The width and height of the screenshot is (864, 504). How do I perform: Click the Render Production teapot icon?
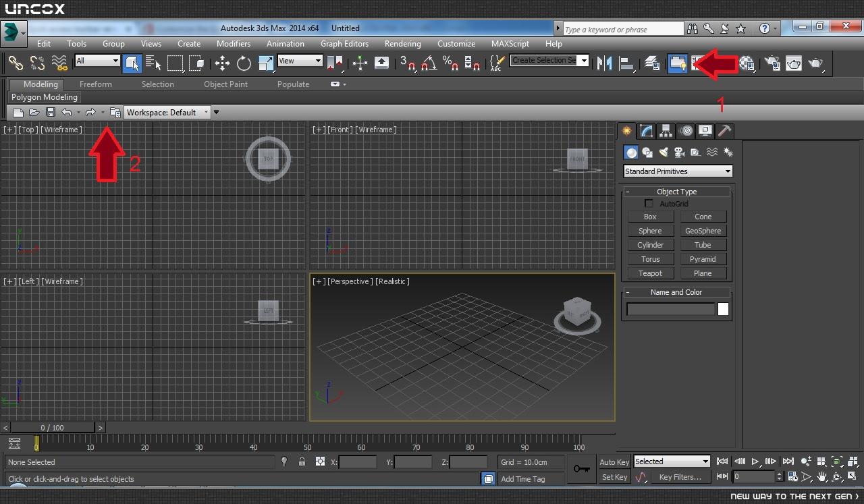(816, 63)
